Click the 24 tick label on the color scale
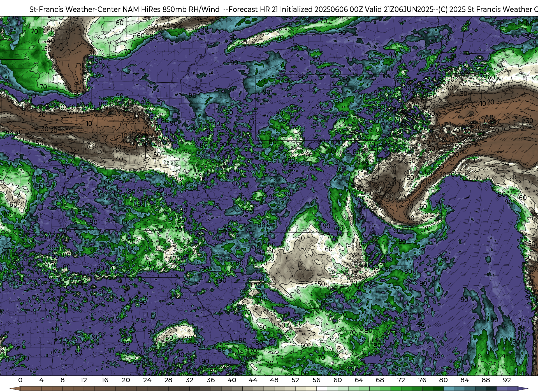This screenshot has height=392, width=538. [147, 380]
